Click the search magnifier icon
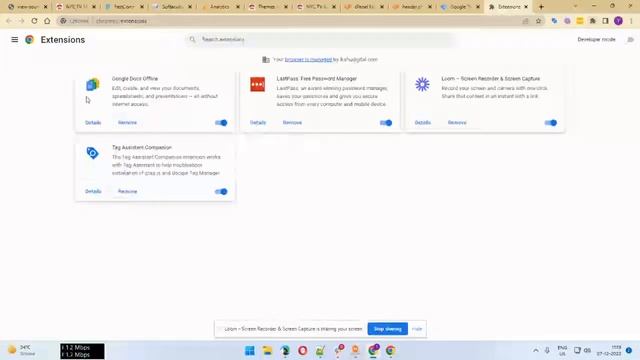Image resolution: width=640 pixels, height=360 pixels. (192, 39)
